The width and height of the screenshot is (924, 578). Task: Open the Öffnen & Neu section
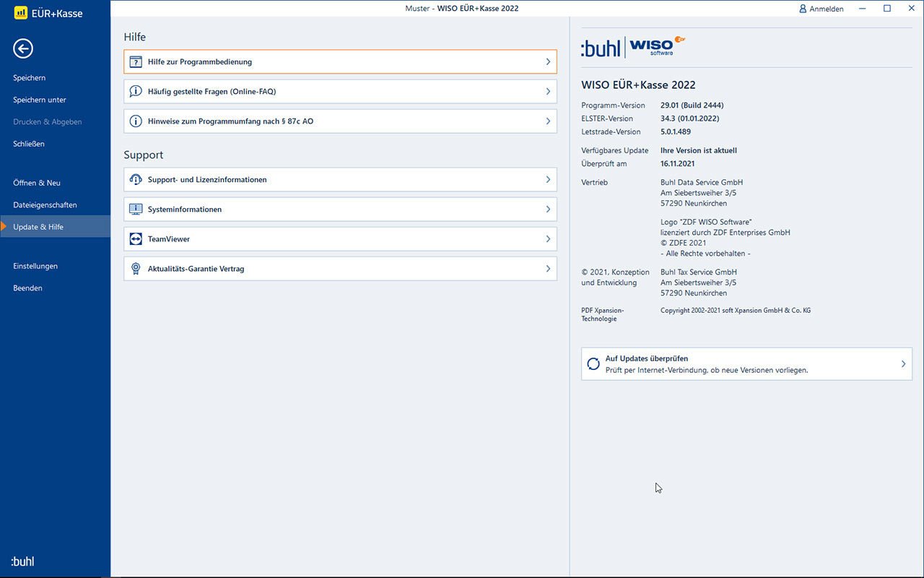click(x=56, y=183)
